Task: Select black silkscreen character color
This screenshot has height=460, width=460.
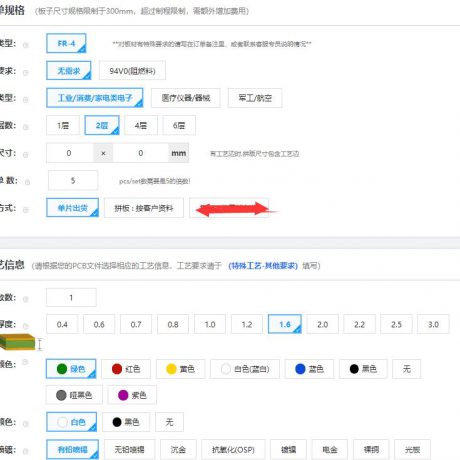Action: 126,422
